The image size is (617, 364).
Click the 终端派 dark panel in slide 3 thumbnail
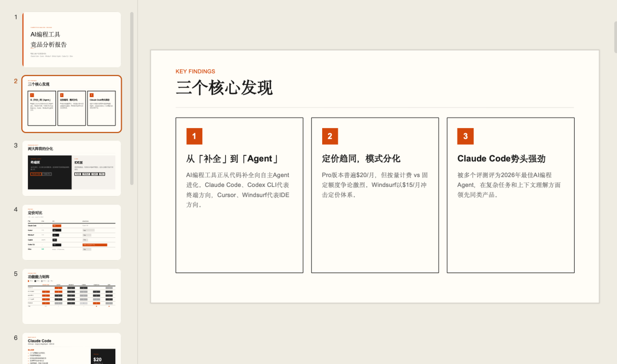50,173
